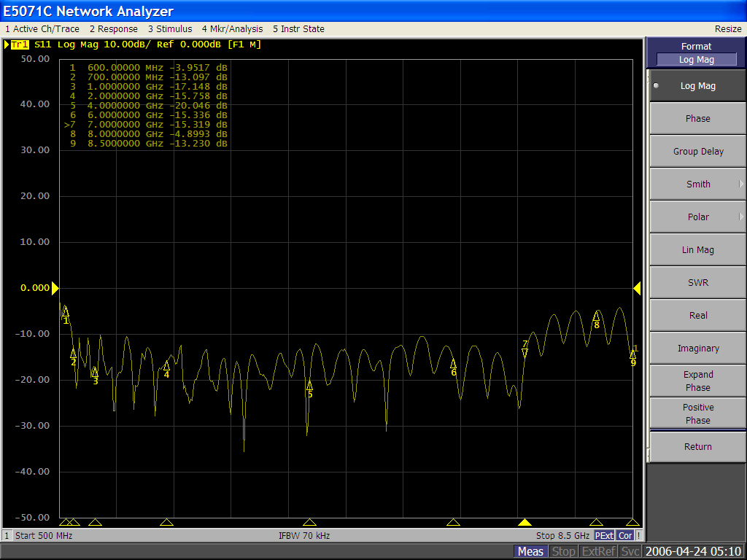Click the Svc status indicator
Screen dimensions: 747x560
click(630, 551)
